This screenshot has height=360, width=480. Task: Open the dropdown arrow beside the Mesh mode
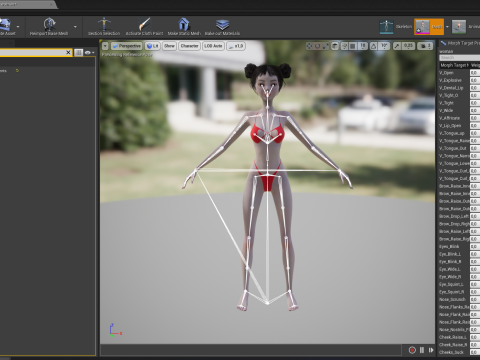pyautogui.click(x=447, y=27)
